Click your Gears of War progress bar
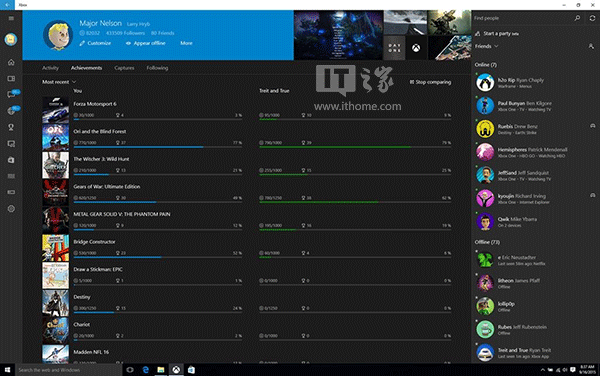Viewport: 600px width, 376px height. [158, 202]
